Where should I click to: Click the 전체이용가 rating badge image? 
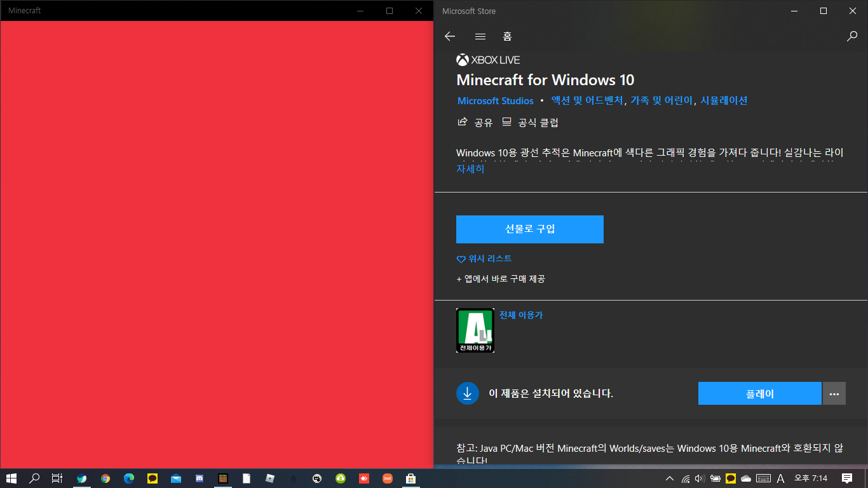click(475, 330)
